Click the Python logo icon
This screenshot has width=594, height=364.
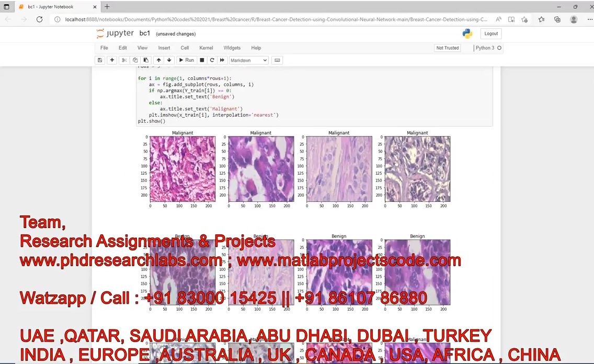[467, 33]
